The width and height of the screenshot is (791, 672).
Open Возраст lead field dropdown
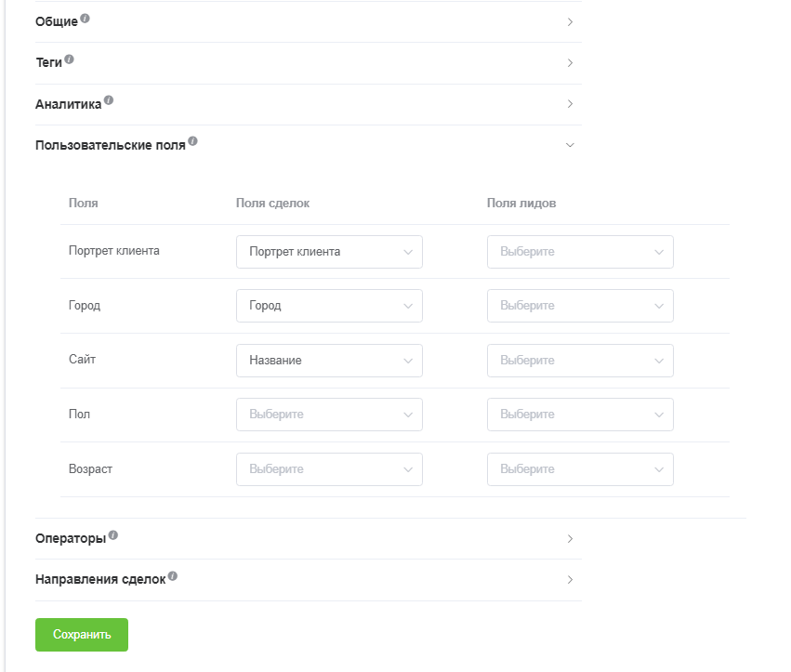(580, 469)
